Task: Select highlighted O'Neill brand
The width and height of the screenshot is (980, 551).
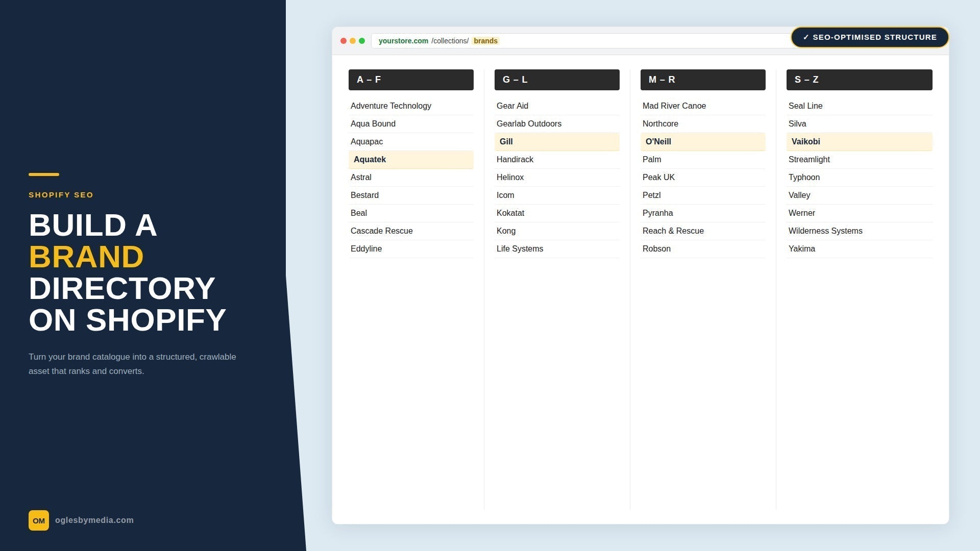Action: tap(703, 142)
